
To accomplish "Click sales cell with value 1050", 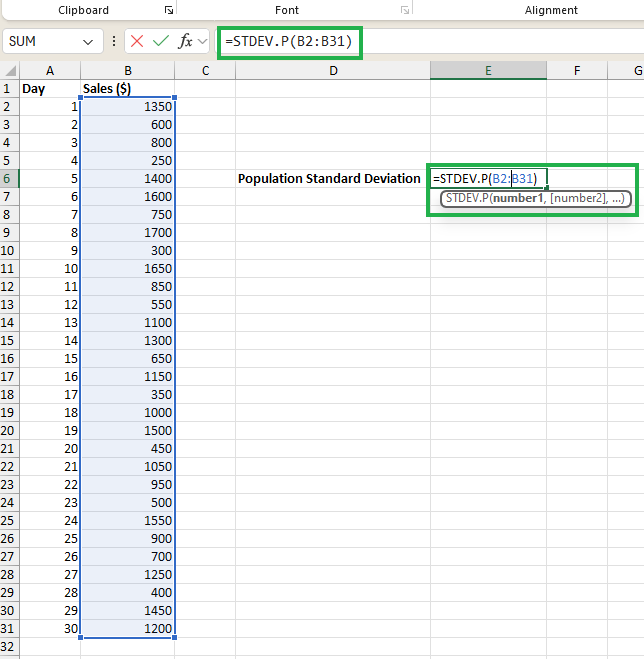I will point(128,467).
